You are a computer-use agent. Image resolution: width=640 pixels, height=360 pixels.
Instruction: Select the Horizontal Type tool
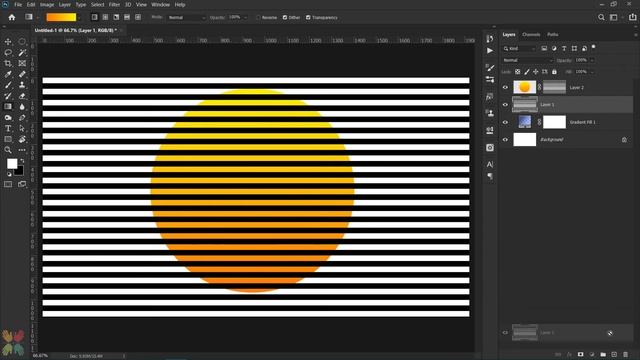point(8,128)
